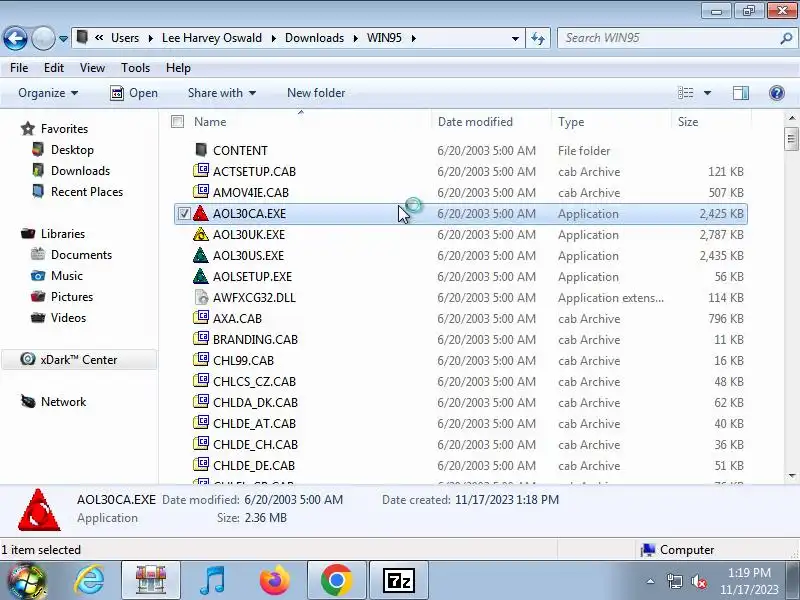Select xDark Center in navigation pane
Screen dimensions: 800x600
(79, 360)
